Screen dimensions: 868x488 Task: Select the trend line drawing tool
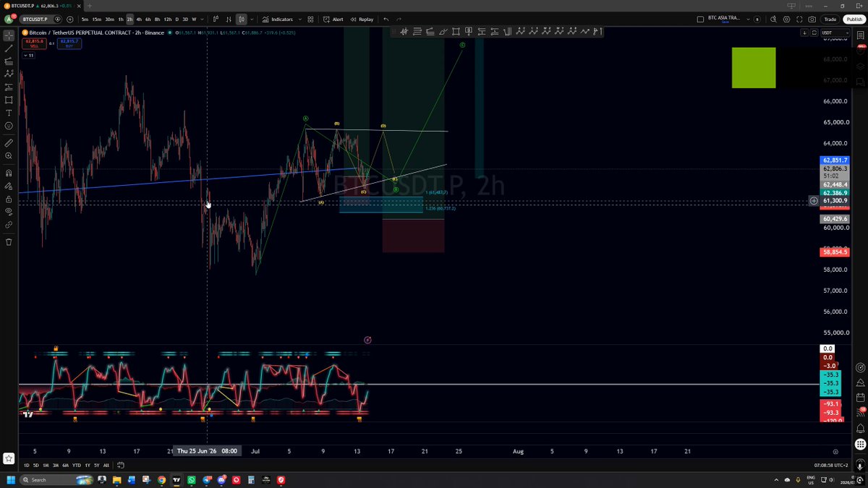(x=9, y=48)
